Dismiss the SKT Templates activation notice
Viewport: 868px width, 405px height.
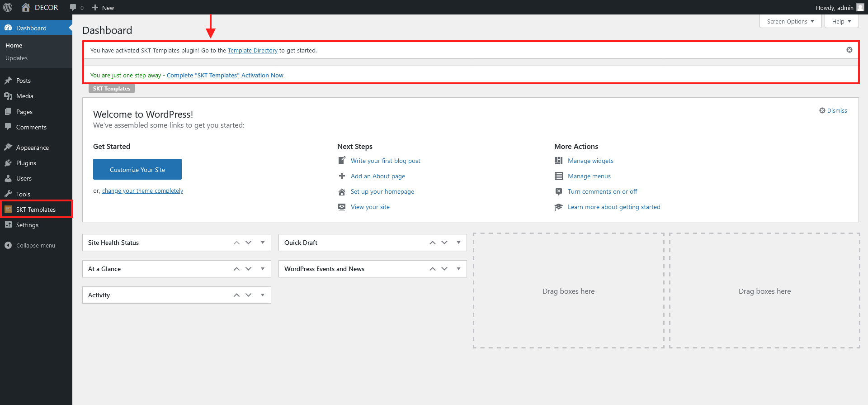[849, 50]
